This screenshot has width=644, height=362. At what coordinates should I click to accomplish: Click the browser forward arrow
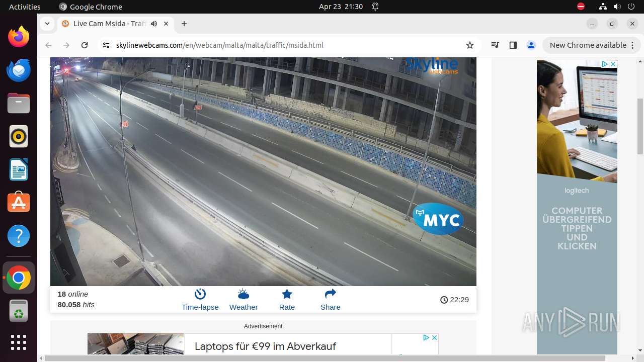66,45
